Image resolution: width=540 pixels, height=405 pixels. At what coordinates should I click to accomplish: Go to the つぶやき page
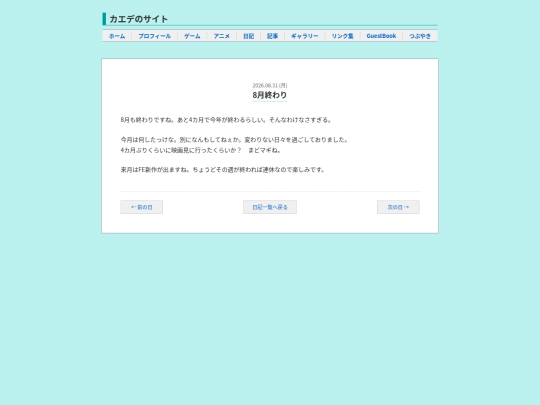pos(420,36)
